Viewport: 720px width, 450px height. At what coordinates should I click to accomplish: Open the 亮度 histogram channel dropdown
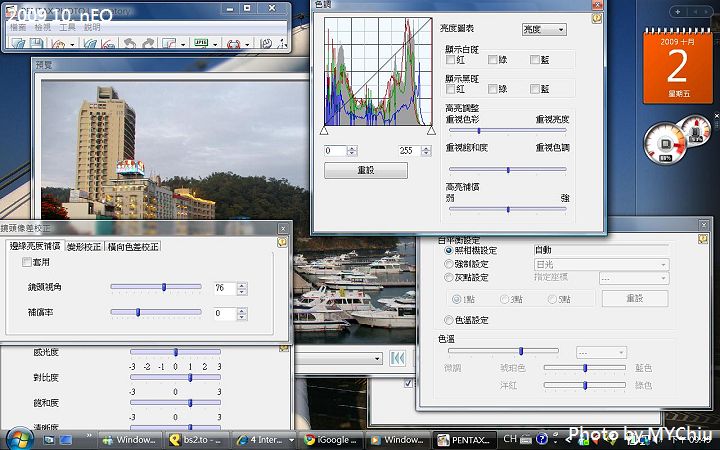click(x=544, y=29)
